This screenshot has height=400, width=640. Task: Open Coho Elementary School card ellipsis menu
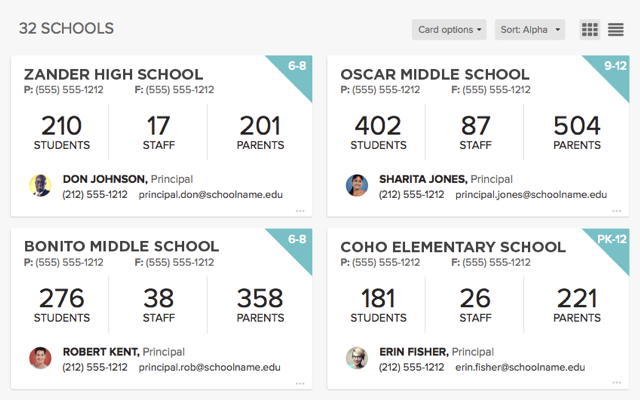tap(617, 383)
